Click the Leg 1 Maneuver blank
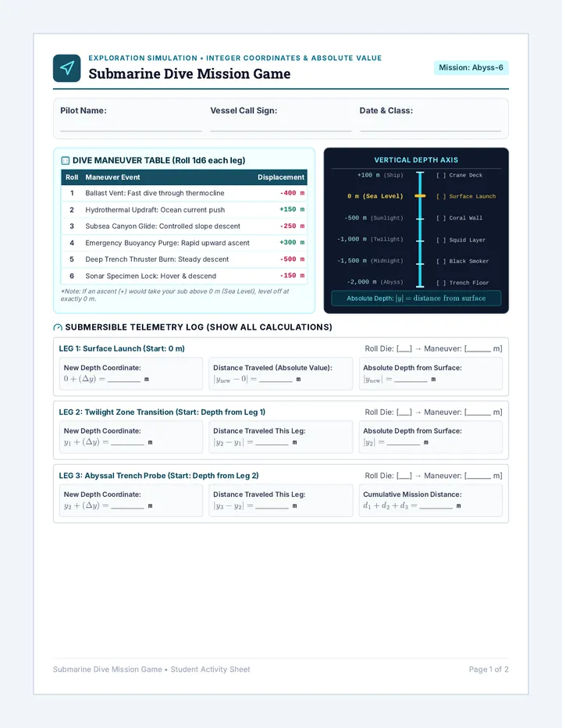Viewport: 562px width, 728px height. click(x=478, y=349)
